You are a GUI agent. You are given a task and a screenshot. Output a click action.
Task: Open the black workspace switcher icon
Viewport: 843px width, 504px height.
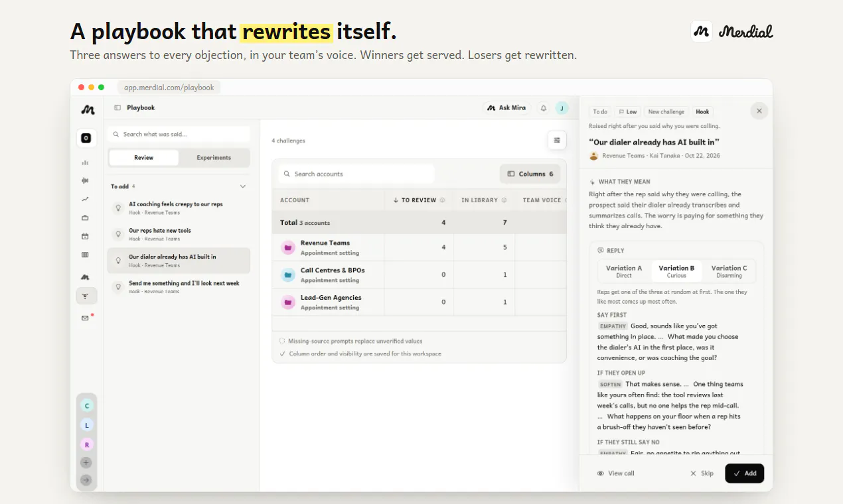tap(86, 138)
